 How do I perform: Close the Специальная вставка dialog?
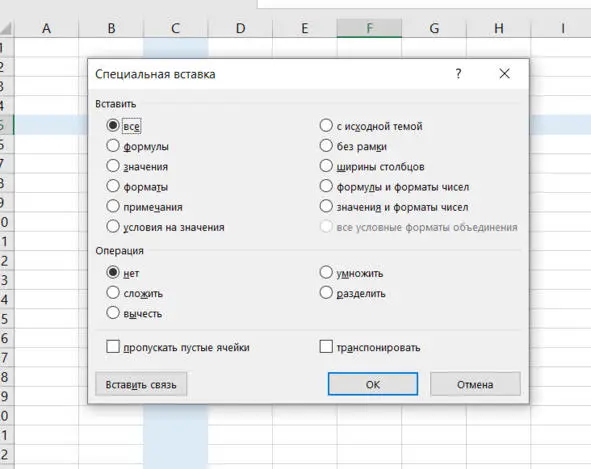(x=504, y=74)
